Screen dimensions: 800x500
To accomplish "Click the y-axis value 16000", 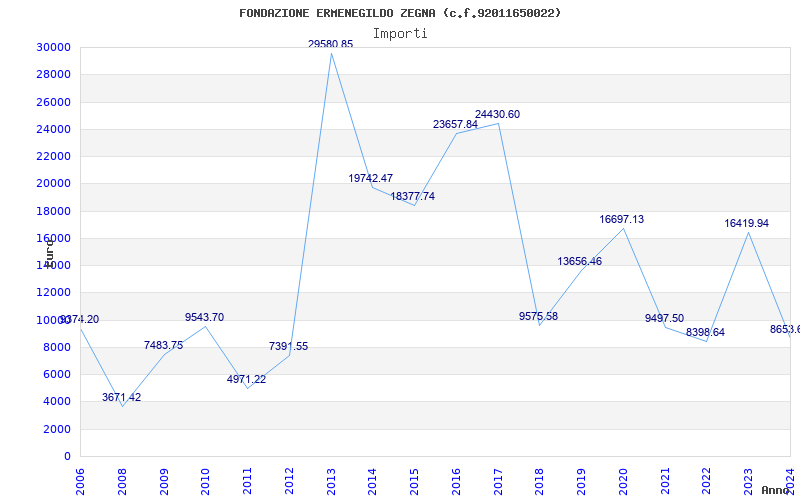I will tap(53, 238).
